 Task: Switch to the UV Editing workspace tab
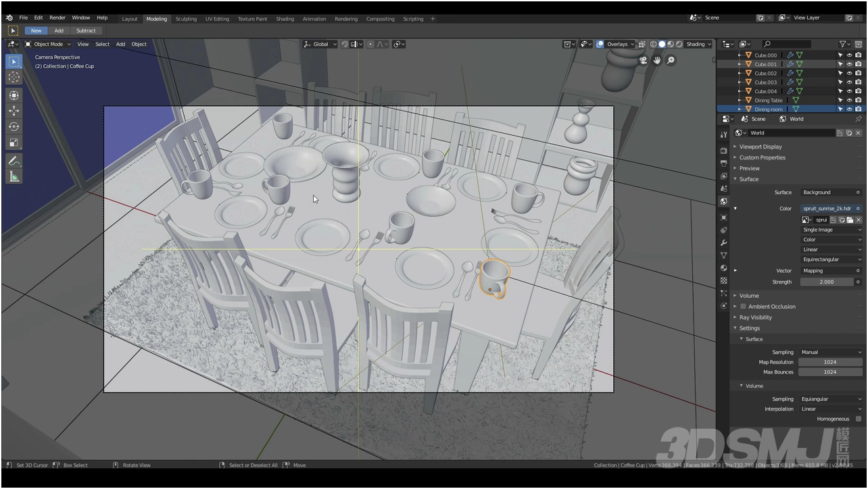pos(217,19)
